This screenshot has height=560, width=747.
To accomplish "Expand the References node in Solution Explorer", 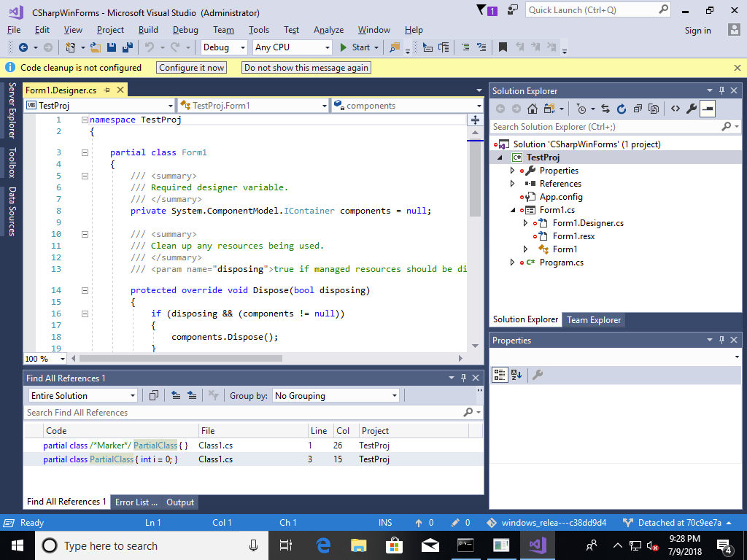I will (513, 183).
